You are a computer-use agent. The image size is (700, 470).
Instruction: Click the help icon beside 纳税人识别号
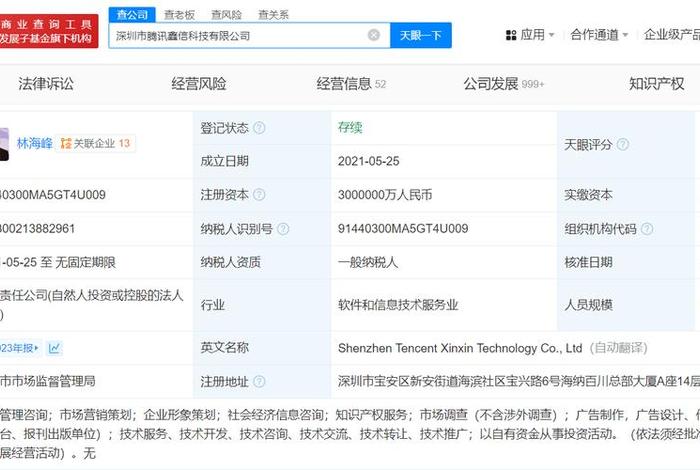pos(283,229)
